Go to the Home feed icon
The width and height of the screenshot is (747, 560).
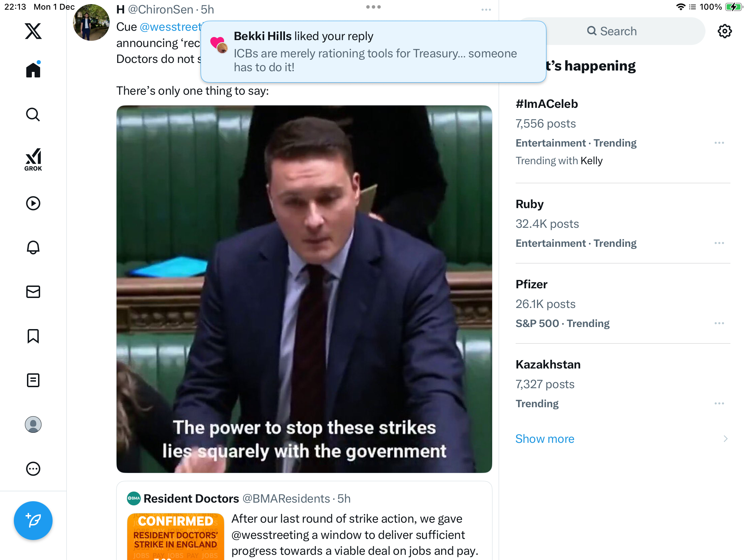(x=33, y=69)
